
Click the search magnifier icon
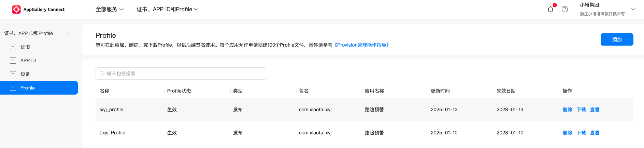coord(102,73)
